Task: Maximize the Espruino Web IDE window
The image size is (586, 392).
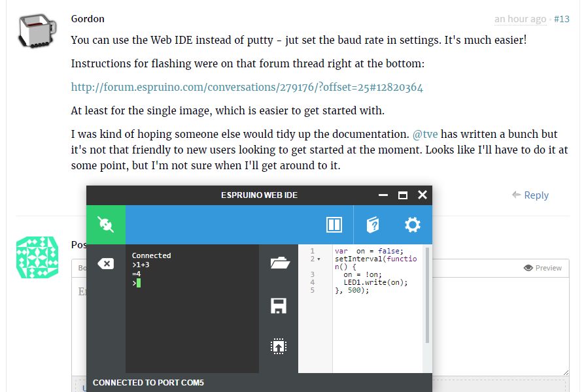Action: point(403,195)
